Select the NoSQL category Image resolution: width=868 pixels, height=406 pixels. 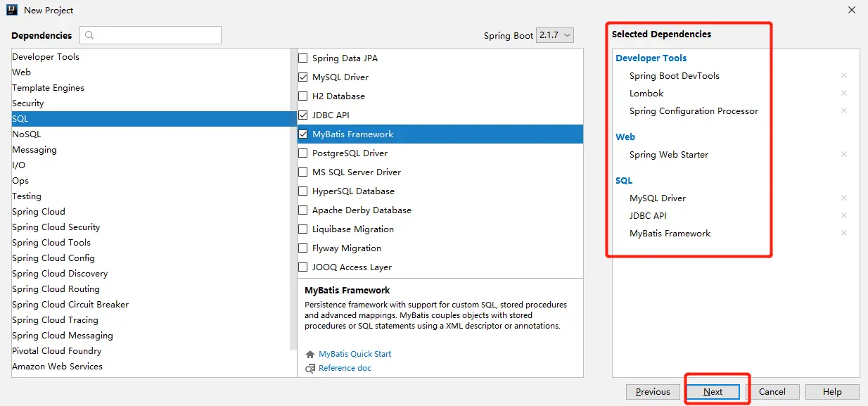tap(27, 134)
